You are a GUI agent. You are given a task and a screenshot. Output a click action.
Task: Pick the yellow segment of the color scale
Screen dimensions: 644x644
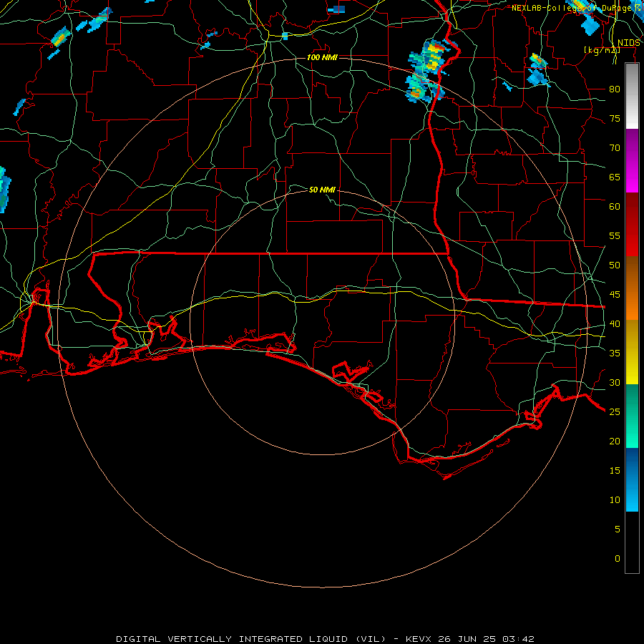click(x=632, y=352)
